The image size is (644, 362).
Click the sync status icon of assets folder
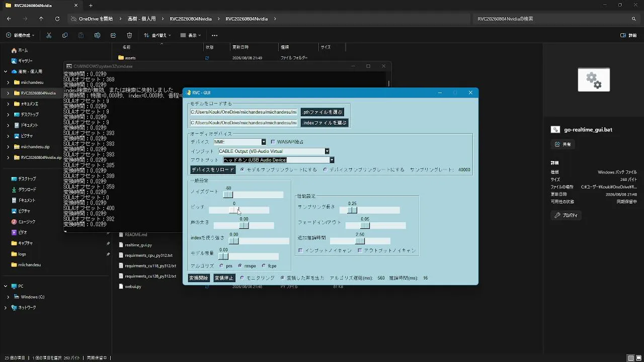(x=207, y=58)
